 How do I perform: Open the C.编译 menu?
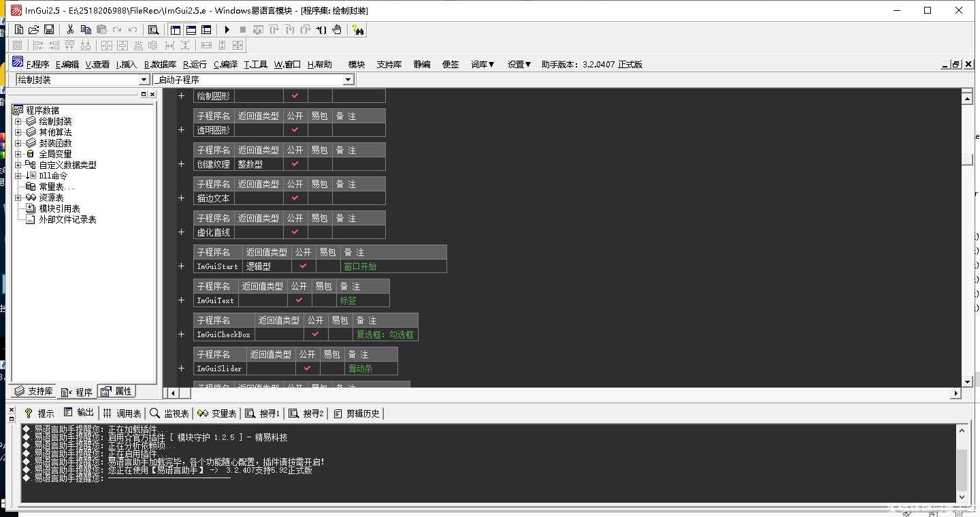(x=225, y=65)
